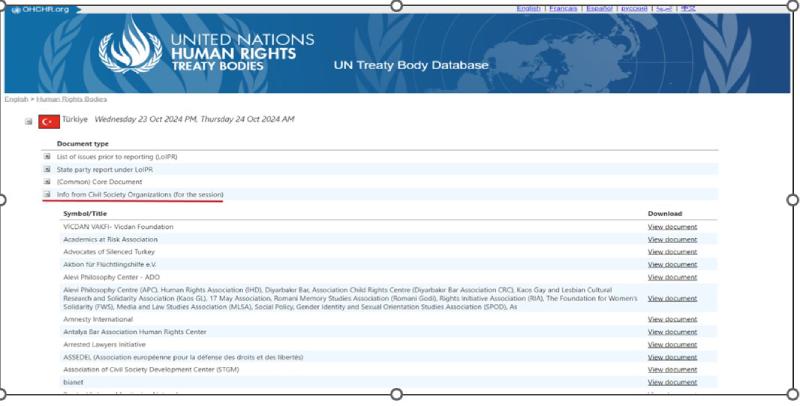View document for bianet
Screen dimensions: 800x406
[672, 382]
